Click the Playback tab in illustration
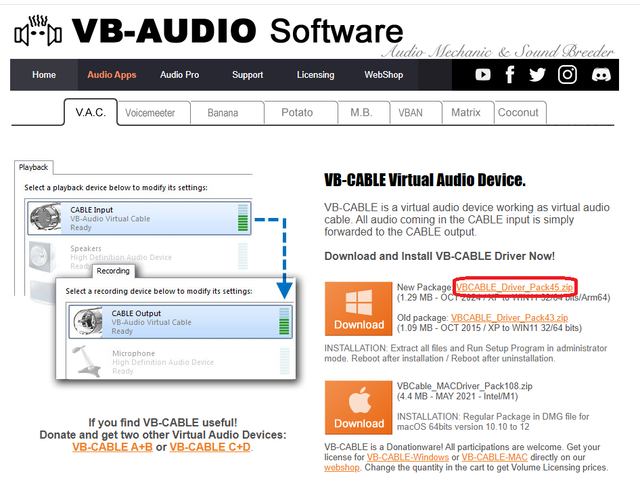Image resolution: width=640 pixels, height=486 pixels. pos(33,167)
